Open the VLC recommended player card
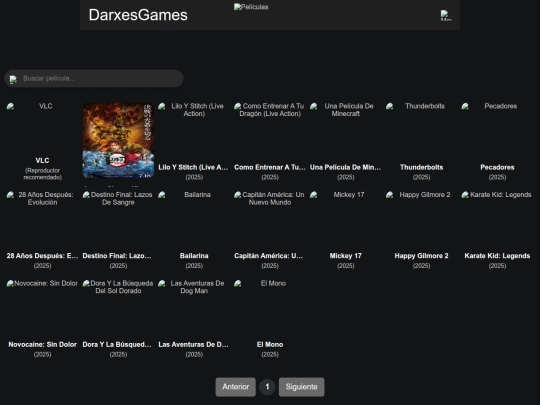540x405 pixels. (42, 142)
